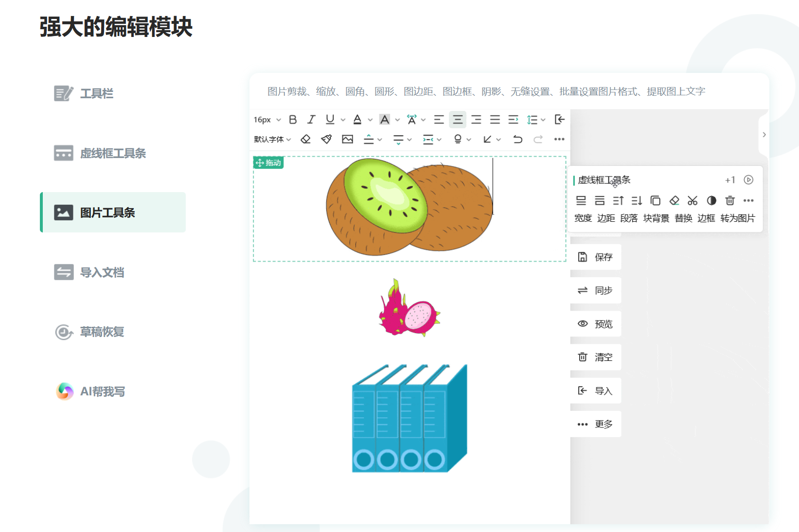Toggle bold text formatting

(293, 120)
